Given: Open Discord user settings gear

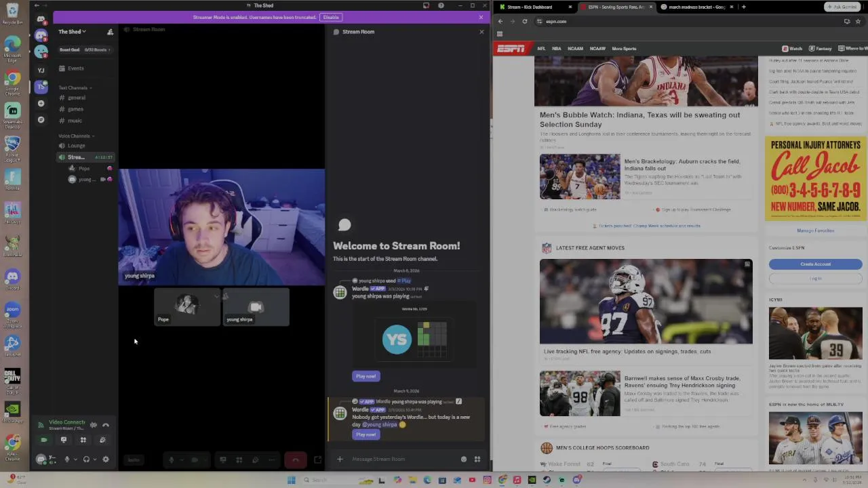Looking at the screenshot, I should click(x=106, y=460).
